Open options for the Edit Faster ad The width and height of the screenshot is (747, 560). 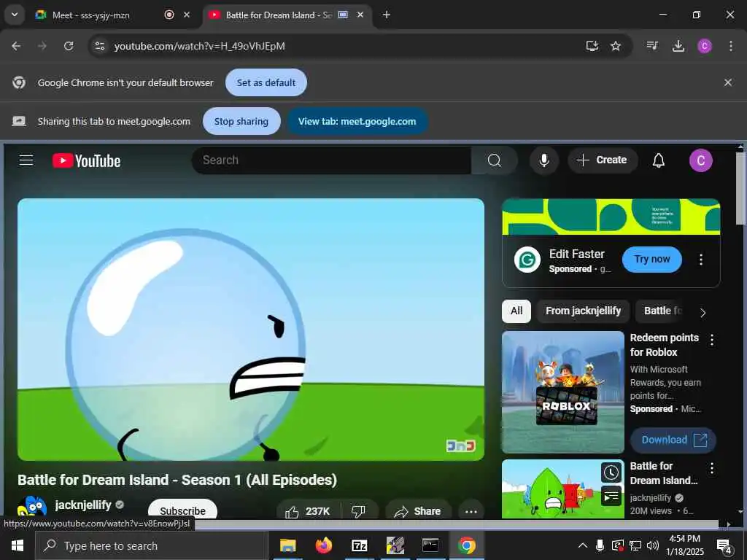point(701,260)
